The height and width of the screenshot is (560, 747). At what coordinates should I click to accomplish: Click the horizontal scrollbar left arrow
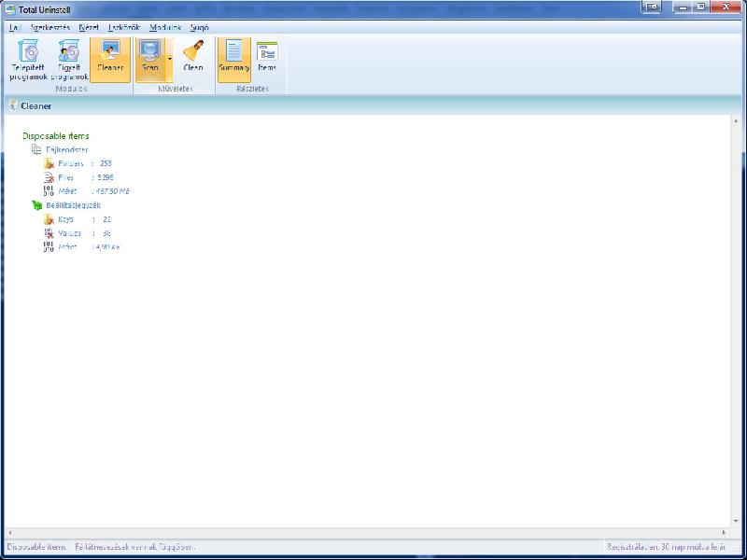click(x=10, y=532)
